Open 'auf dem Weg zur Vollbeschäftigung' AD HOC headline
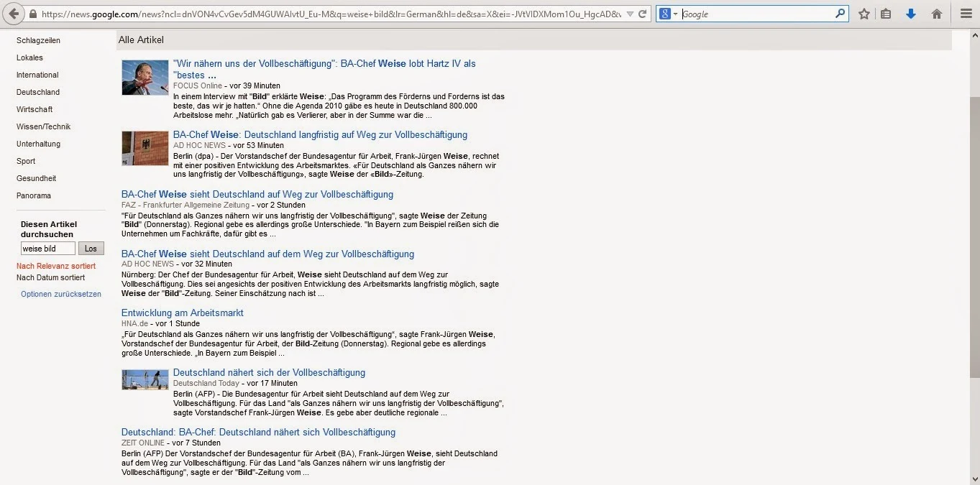 267,254
